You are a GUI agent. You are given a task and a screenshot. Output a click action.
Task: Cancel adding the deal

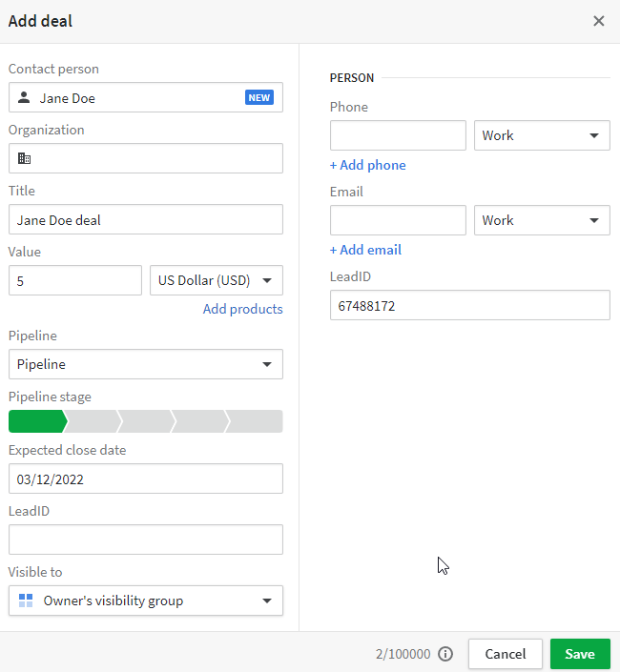[506, 654]
